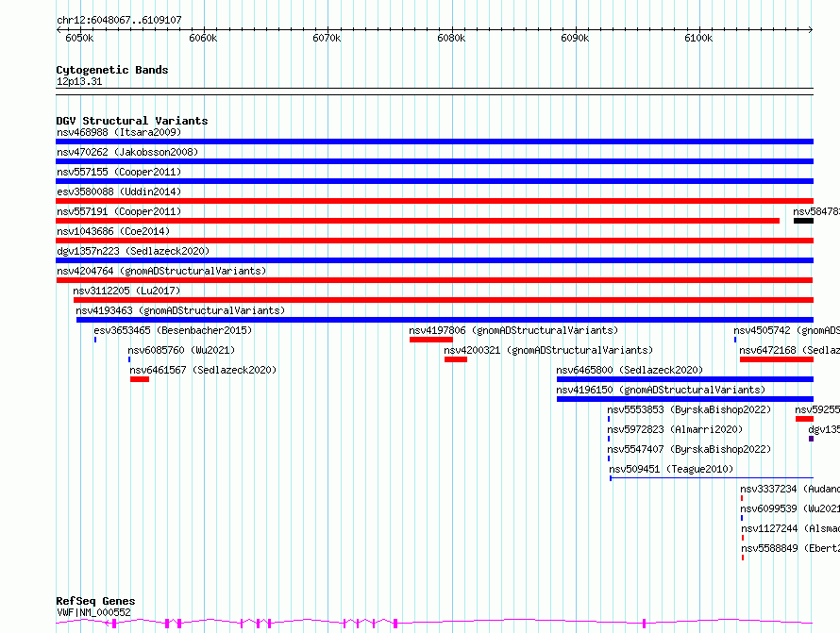
Task: Click the nsv509451 (Teague2010) label
Action: 671,469
